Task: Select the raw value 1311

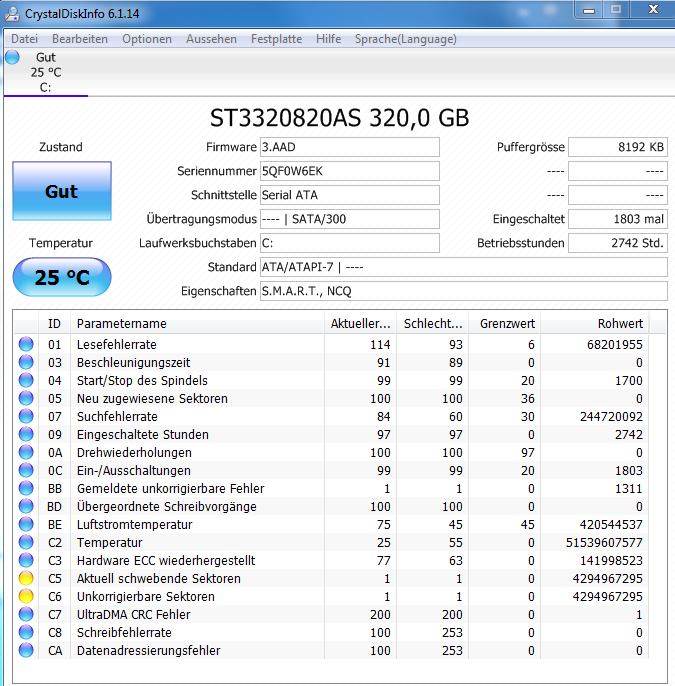Action: (629, 489)
